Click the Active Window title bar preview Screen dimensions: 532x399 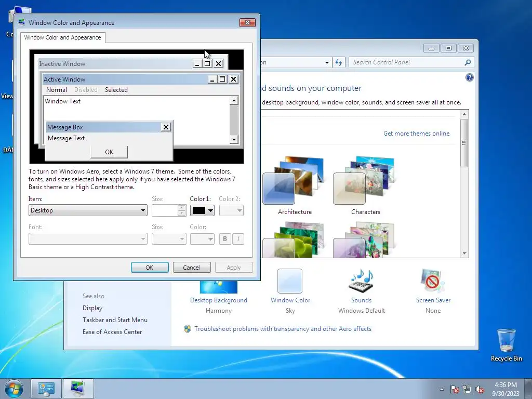click(125, 79)
